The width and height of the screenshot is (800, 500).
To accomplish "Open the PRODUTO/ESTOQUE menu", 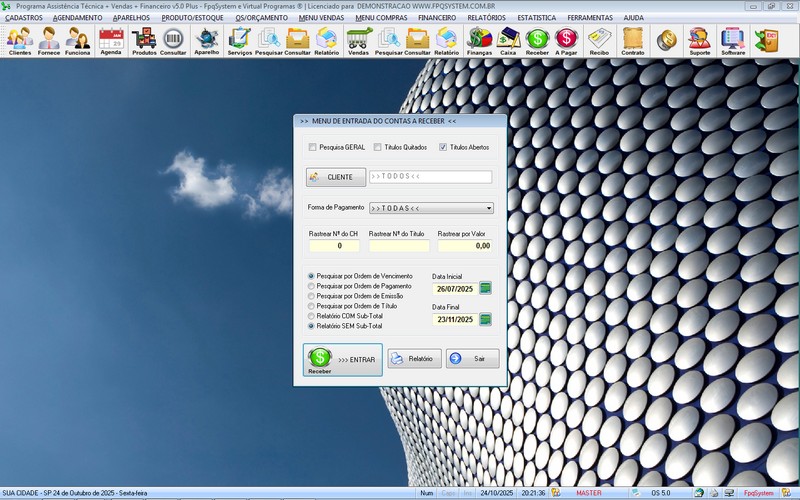I will coord(192,17).
